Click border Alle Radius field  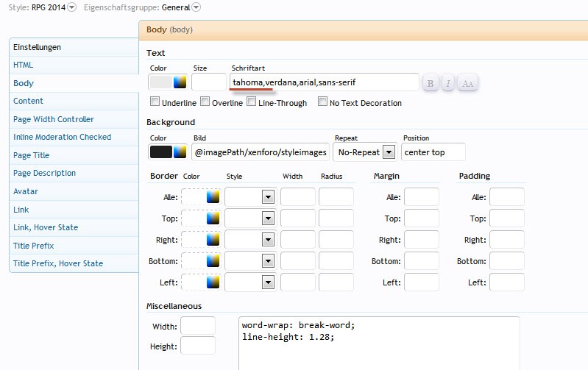tap(336, 197)
